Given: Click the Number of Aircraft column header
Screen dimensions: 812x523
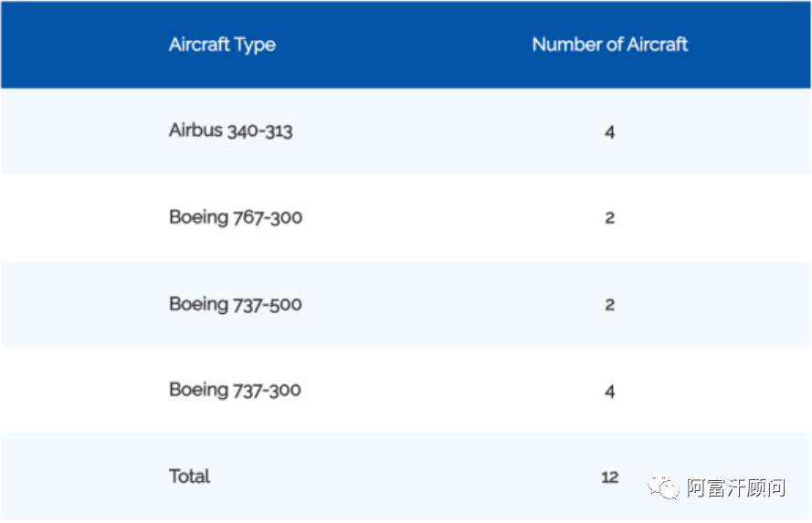Looking at the screenshot, I should [609, 45].
